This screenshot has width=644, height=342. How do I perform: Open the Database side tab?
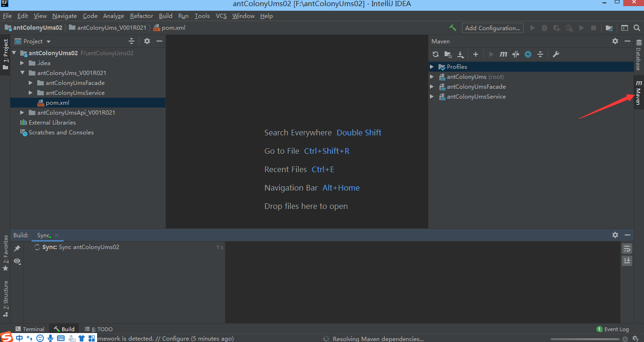pyautogui.click(x=639, y=55)
